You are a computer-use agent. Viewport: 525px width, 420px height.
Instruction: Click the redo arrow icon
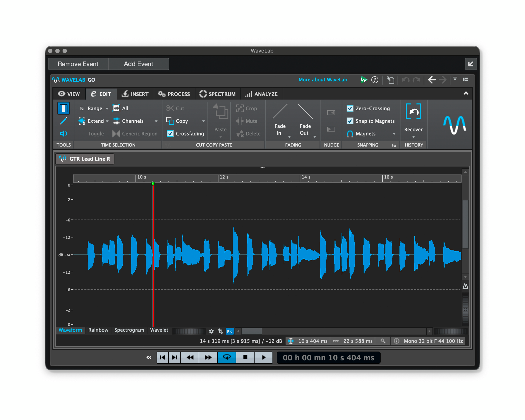coord(416,80)
